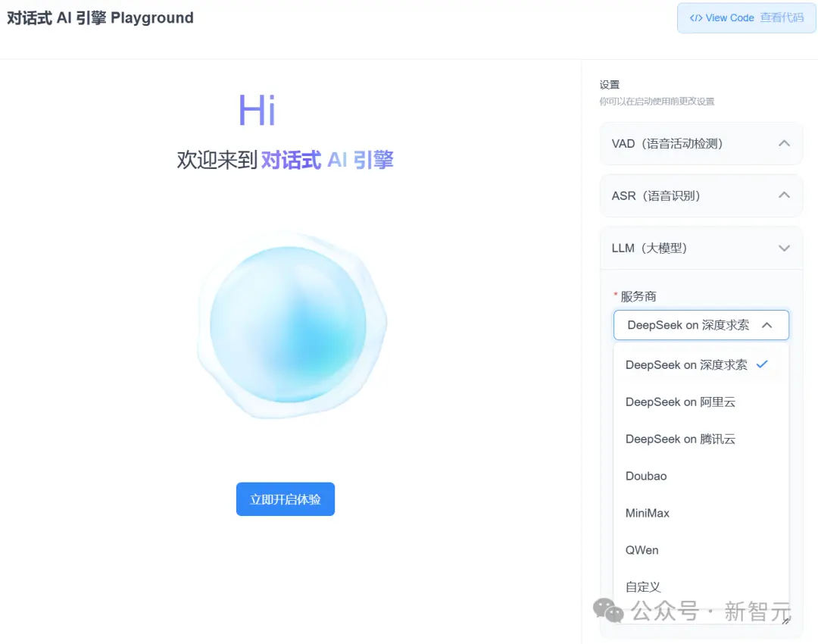The image size is (818, 644).
Task: Click the 服务商 field label
Action: click(x=638, y=296)
